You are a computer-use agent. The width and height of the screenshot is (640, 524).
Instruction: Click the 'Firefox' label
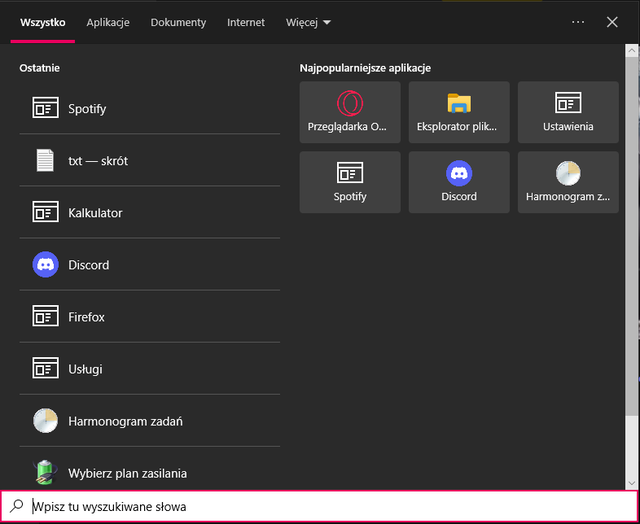(86, 317)
